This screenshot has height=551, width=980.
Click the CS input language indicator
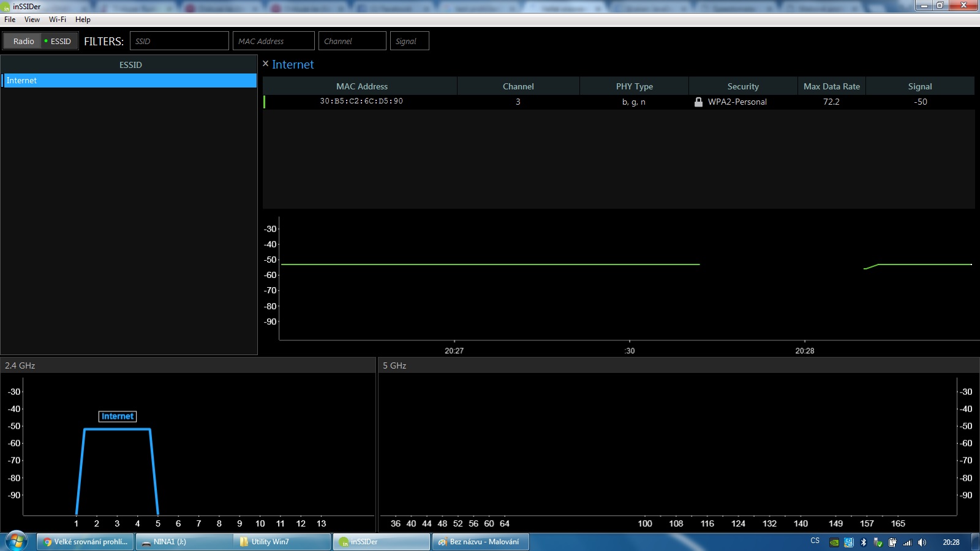point(815,541)
